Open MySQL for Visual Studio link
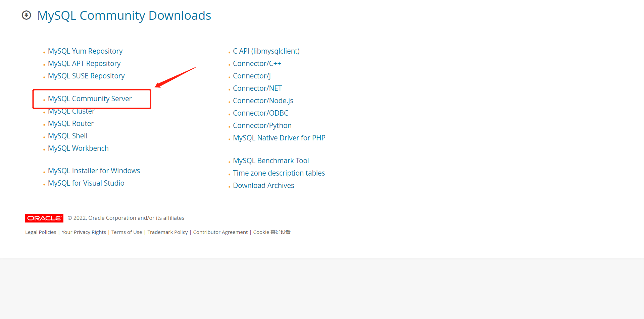The height and width of the screenshot is (319, 644). coord(86,183)
